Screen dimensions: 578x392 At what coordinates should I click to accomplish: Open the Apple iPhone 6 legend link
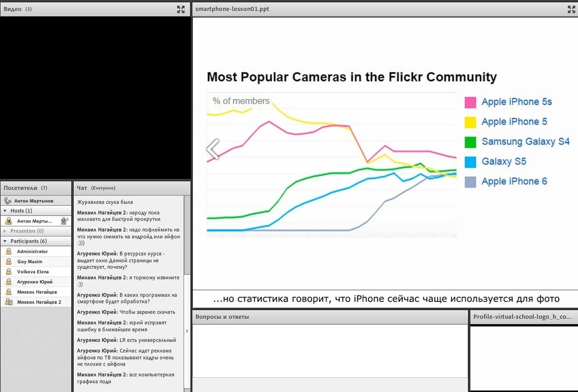click(x=514, y=181)
